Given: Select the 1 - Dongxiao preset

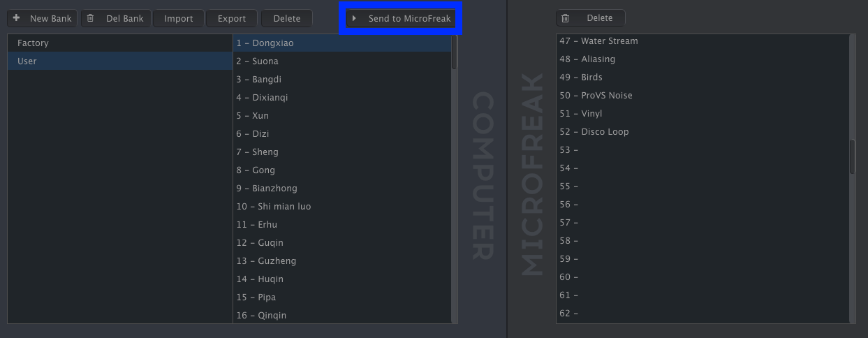Looking at the screenshot, I should coord(342,43).
